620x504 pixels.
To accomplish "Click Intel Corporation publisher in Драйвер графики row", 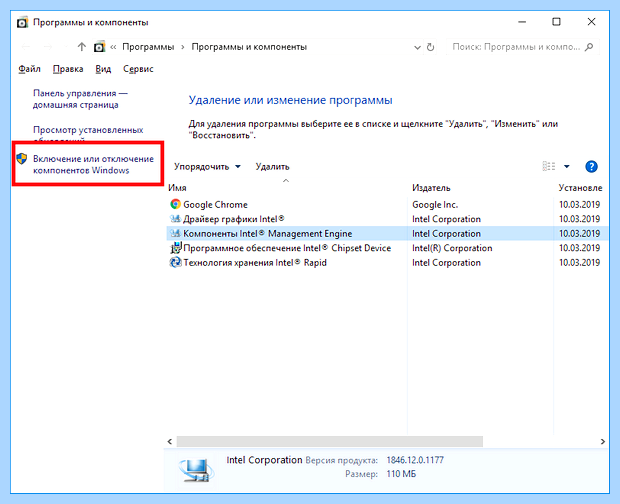I will [x=446, y=219].
